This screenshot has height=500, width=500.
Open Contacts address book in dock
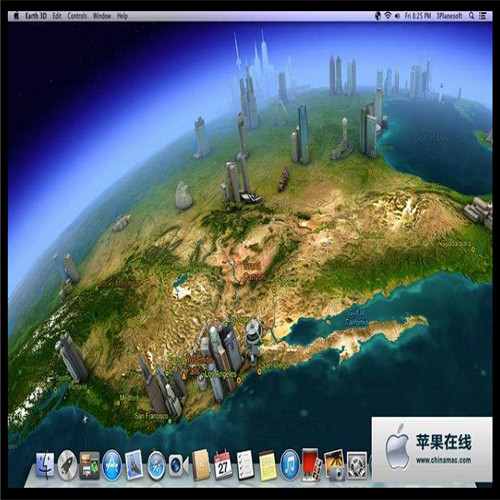[201, 465]
